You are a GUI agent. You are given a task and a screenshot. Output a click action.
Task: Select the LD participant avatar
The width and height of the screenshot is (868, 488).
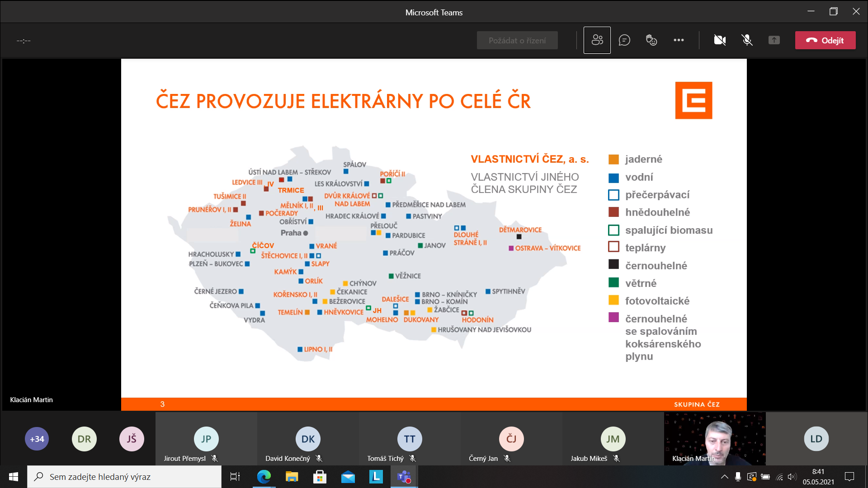click(x=816, y=439)
